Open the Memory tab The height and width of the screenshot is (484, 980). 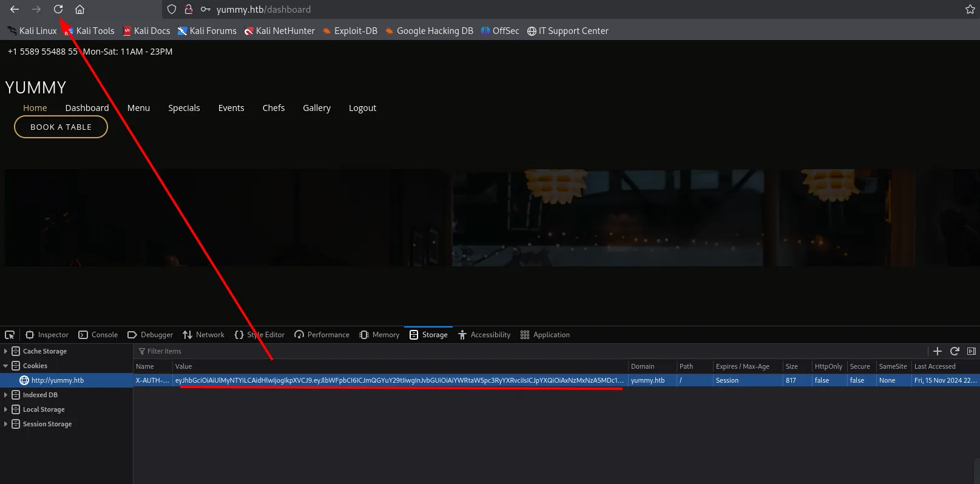(x=379, y=335)
